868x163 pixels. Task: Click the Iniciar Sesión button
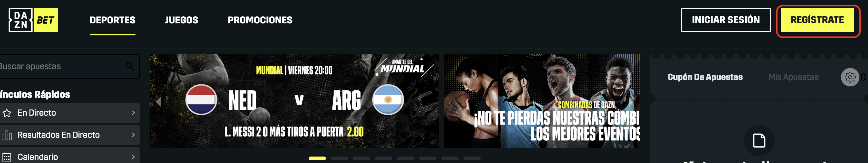click(x=725, y=20)
